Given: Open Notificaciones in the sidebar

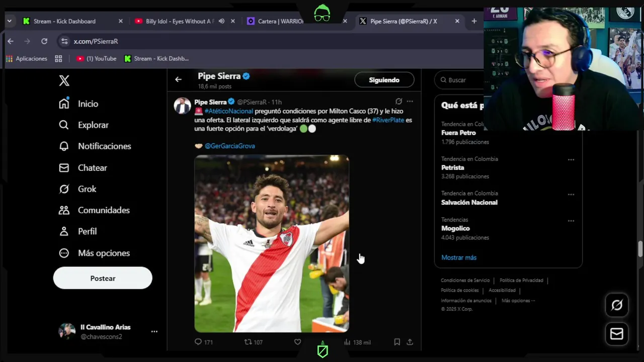Looking at the screenshot, I should pos(95,146).
